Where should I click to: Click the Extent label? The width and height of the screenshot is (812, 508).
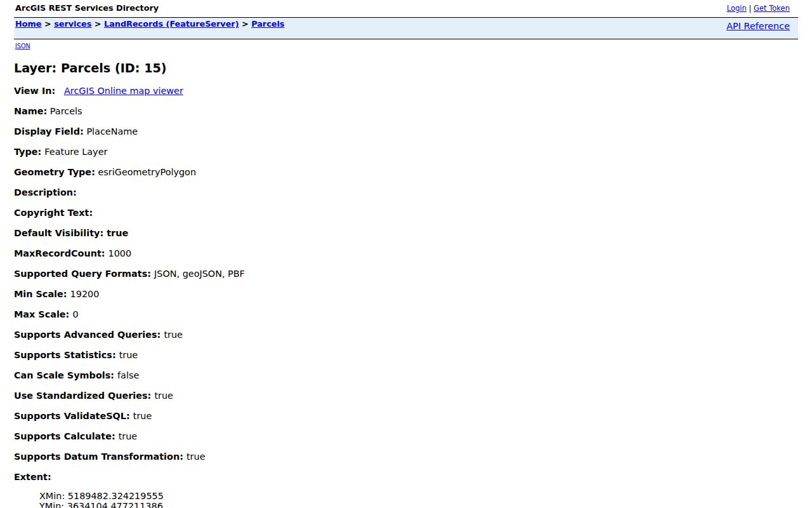[32, 477]
